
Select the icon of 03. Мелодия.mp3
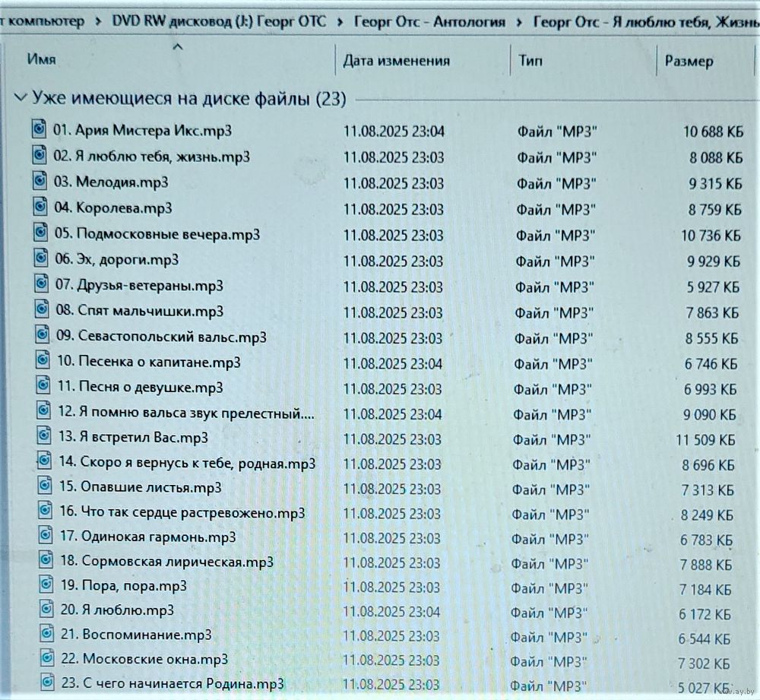(x=40, y=181)
